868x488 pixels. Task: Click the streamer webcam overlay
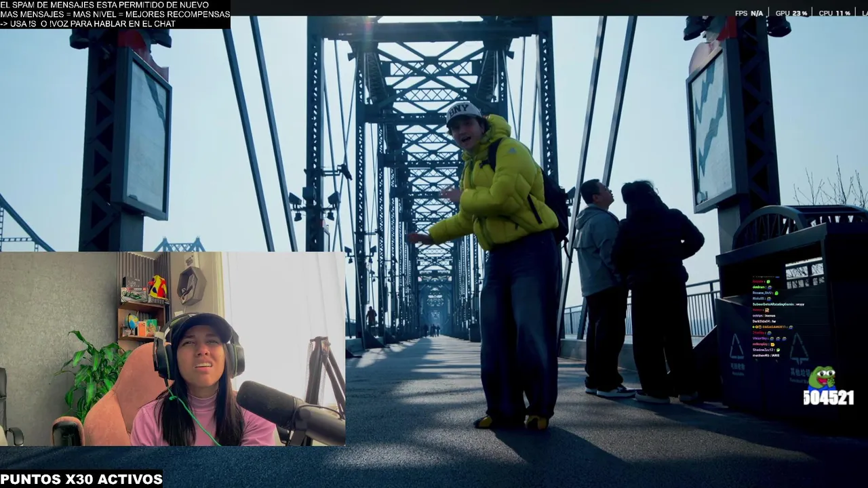tap(173, 349)
